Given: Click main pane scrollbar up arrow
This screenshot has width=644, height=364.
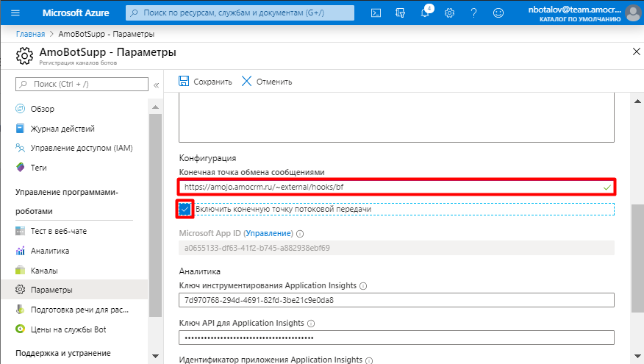Looking at the screenshot, I should [x=637, y=101].
